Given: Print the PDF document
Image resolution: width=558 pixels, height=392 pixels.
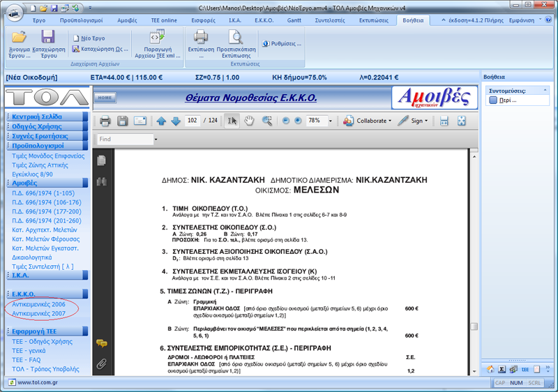Looking at the screenshot, I should (x=105, y=121).
